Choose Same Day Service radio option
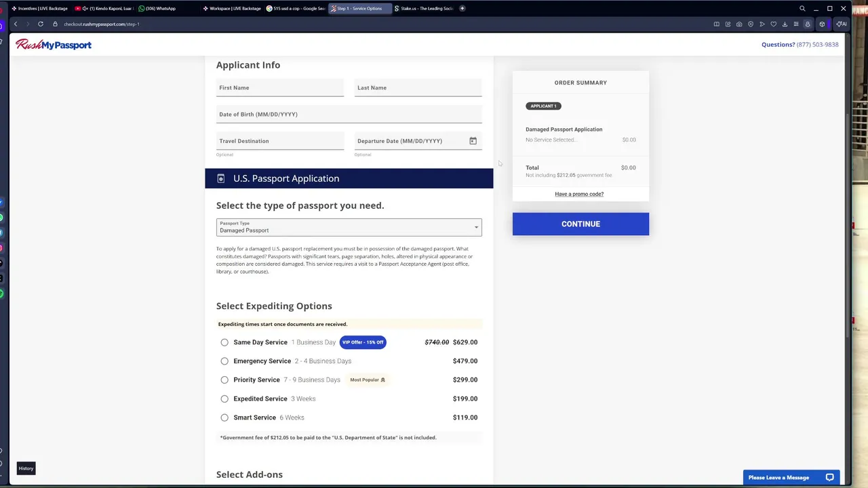Viewport: 868px width, 488px height. tap(224, 342)
